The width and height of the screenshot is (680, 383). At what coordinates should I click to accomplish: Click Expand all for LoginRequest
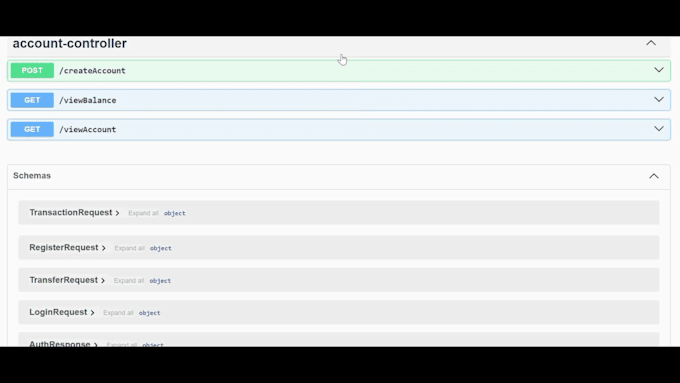click(118, 313)
